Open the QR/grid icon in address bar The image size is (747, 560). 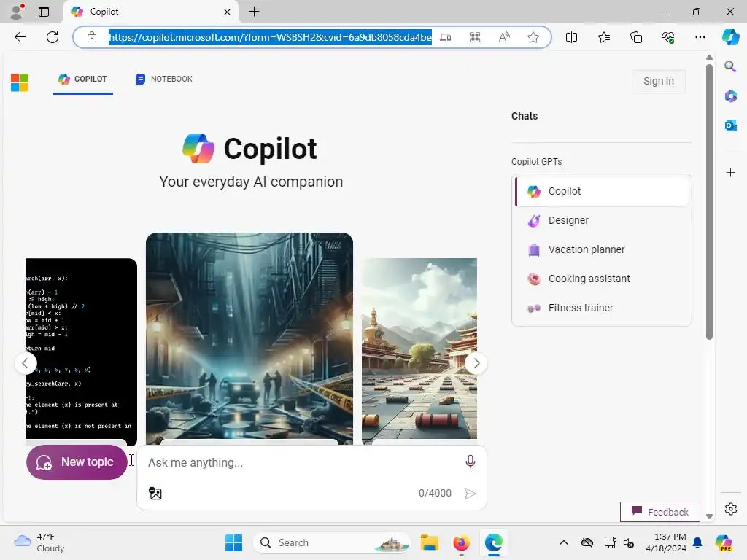tap(474, 37)
